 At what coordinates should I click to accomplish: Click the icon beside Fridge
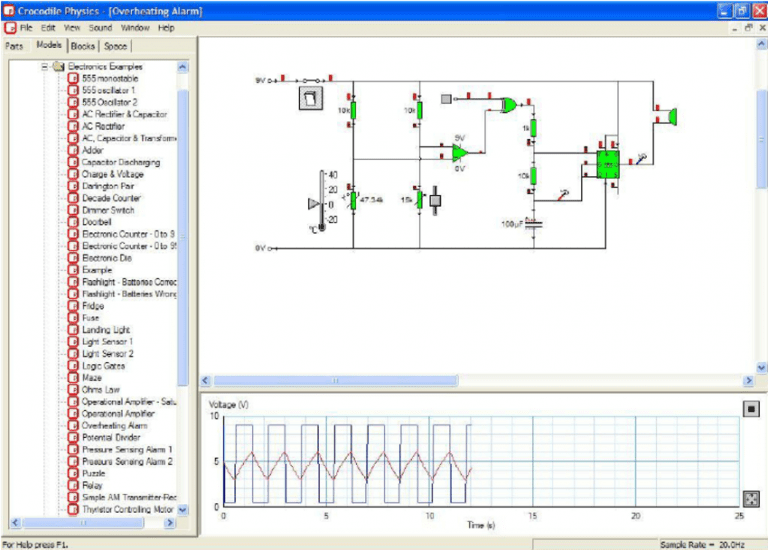tap(73, 306)
